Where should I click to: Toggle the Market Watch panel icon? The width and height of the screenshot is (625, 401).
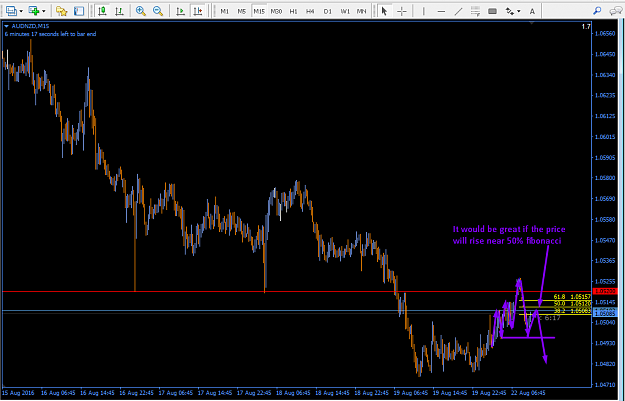pyautogui.click(x=79, y=11)
